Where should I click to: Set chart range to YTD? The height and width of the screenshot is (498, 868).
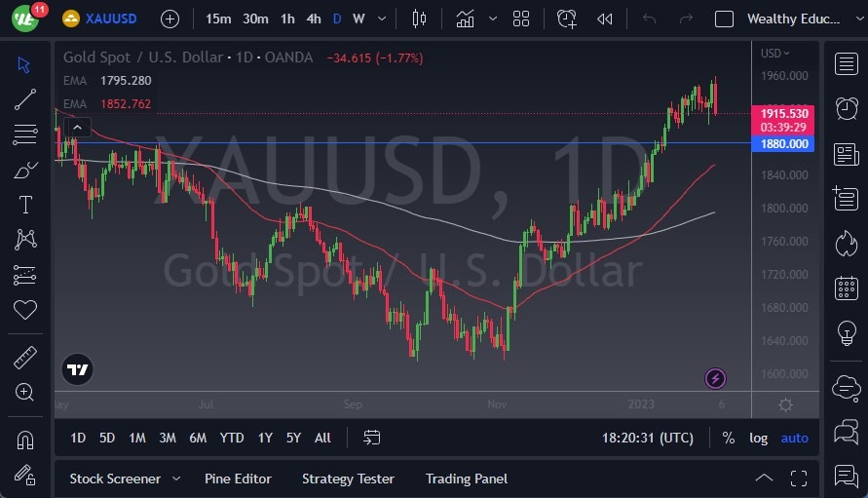(x=232, y=438)
